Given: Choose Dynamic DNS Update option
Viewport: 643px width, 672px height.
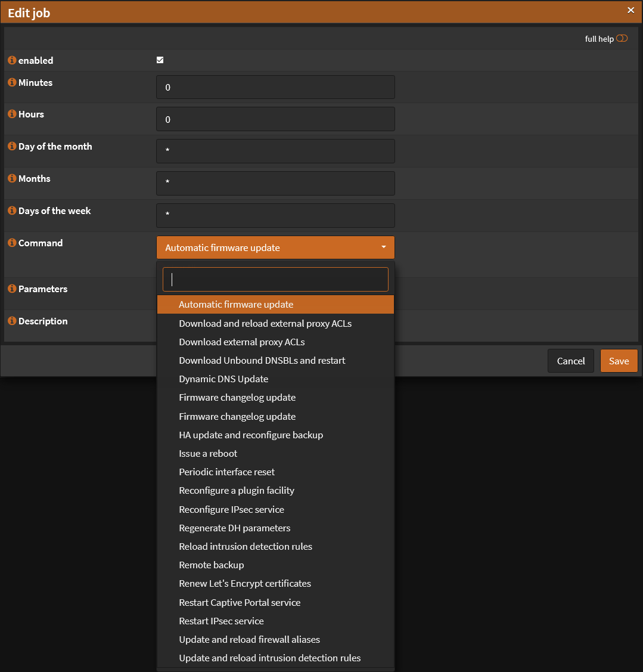Looking at the screenshot, I should (x=223, y=379).
